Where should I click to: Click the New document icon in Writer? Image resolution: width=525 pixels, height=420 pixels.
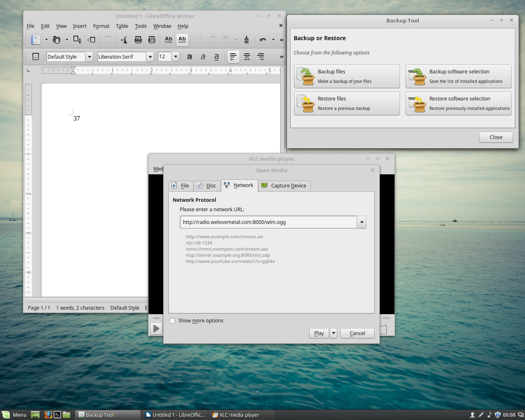[36, 40]
